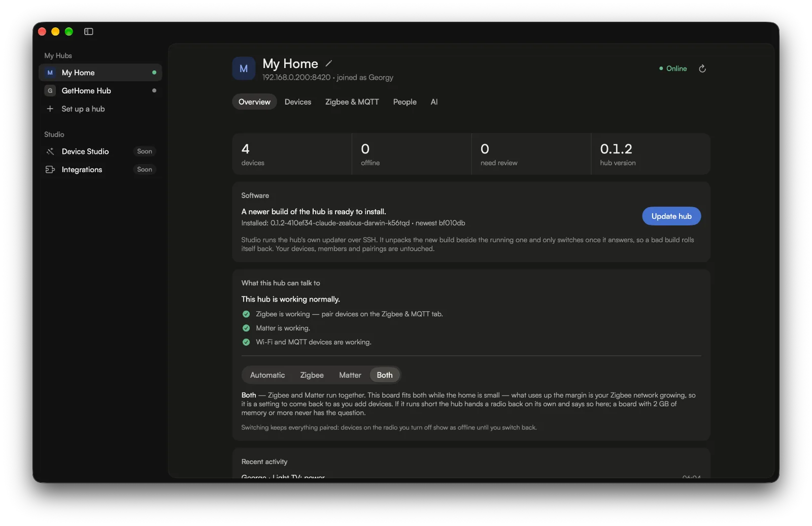Click the pencil icon to rename My Home
Viewport: 812px width, 526px height.
pos(329,63)
